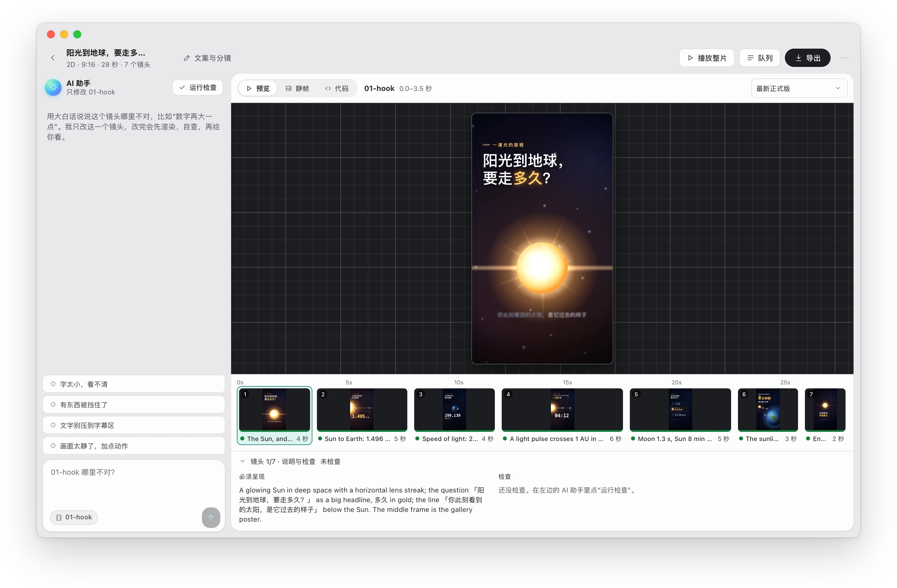Click the 未检查 status label
The image size is (897, 588).
[x=331, y=461]
